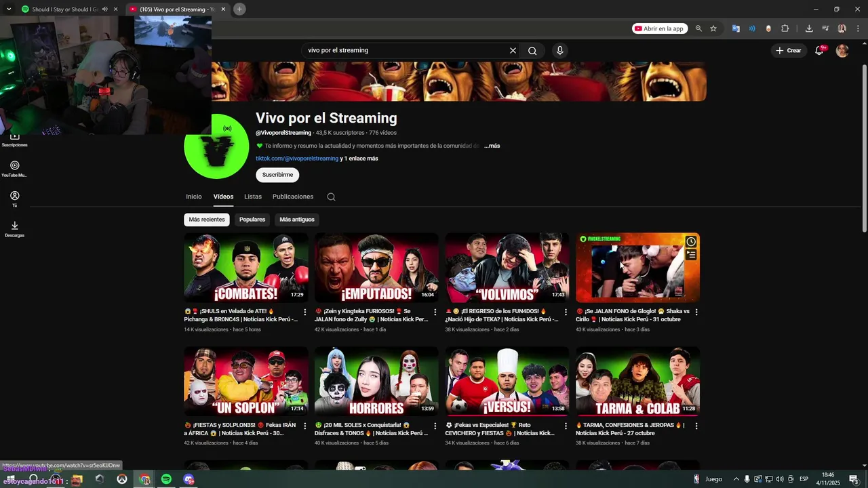This screenshot has width=868, height=488.
Task: Open the VOLVIMOS video thumbnail
Action: click(x=507, y=268)
